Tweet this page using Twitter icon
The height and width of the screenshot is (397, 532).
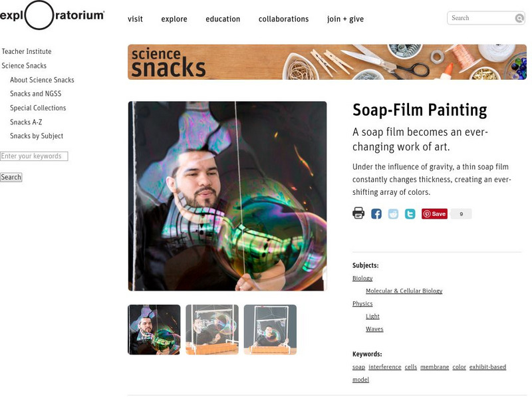coord(410,213)
